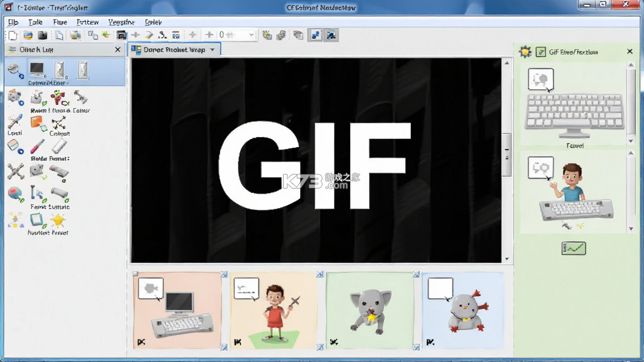Viewport: 644px width, 362px height.
Task: Select the crossed wrenches icon
Action: [x=16, y=172]
